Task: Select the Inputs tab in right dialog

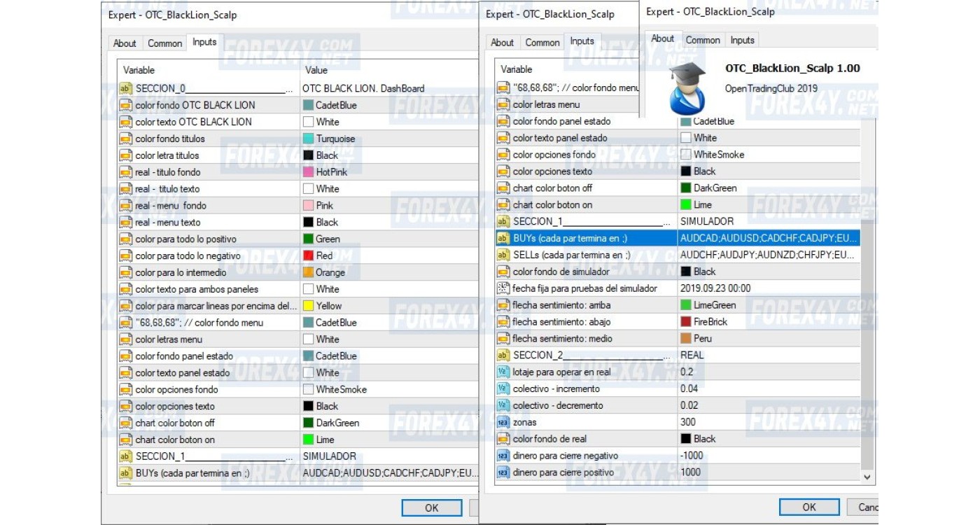Action: click(742, 40)
